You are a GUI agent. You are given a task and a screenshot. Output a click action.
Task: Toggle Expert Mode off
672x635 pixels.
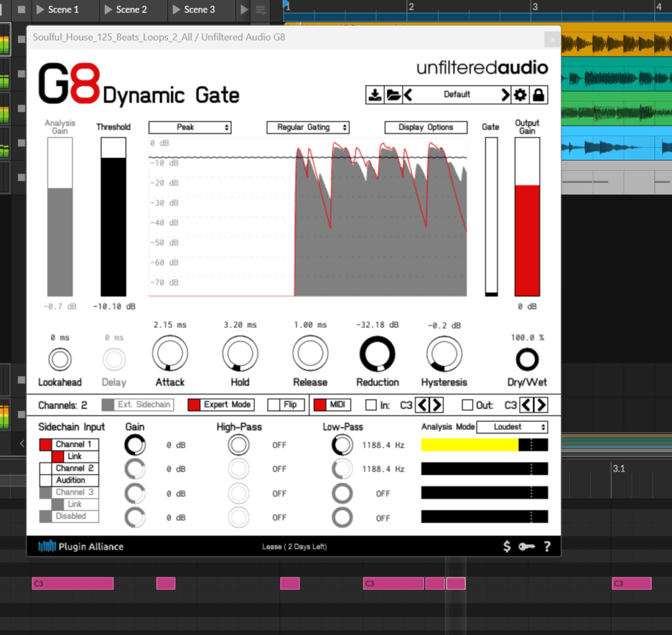click(221, 405)
